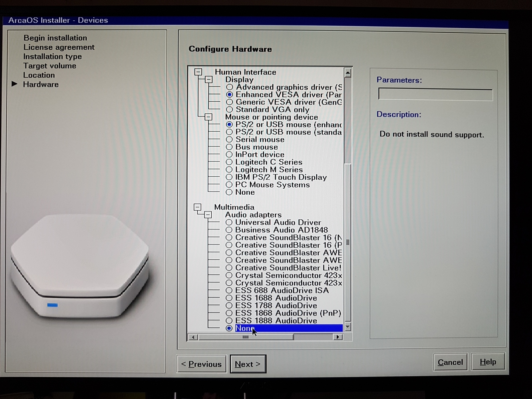The image size is (532, 399).
Task: Click the Previous button
Action: [x=201, y=364]
